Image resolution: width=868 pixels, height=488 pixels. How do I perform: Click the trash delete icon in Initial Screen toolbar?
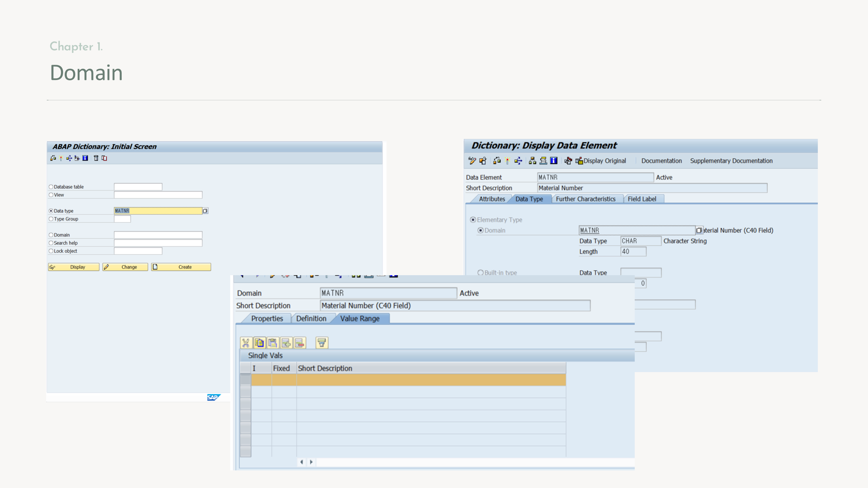click(96, 158)
